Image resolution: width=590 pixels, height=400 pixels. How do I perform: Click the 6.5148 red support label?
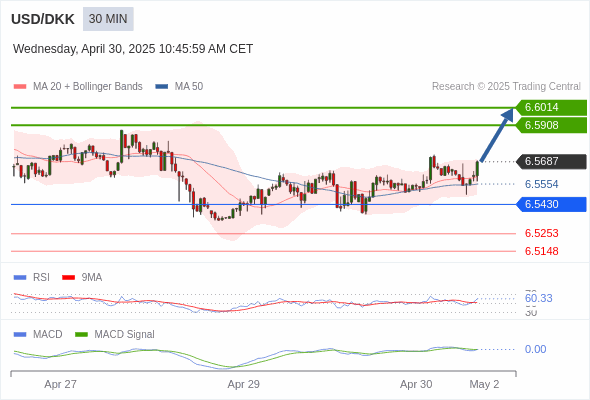pos(541,251)
